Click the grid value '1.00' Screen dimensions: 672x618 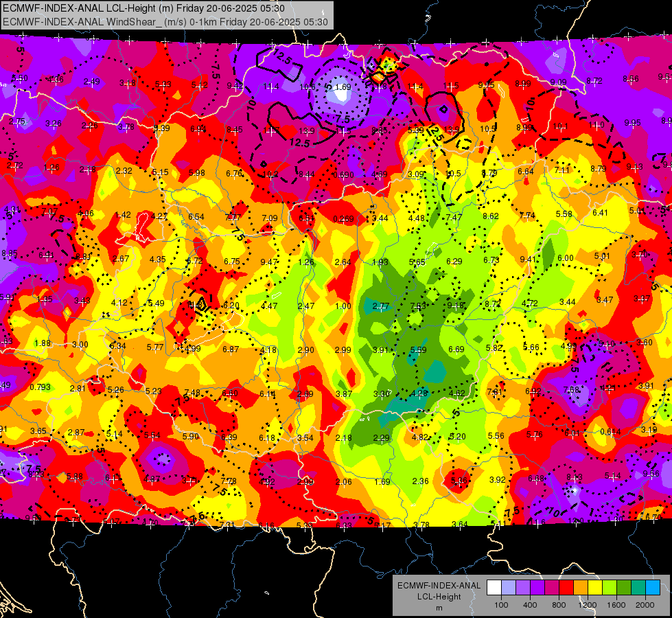click(x=343, y=306)
